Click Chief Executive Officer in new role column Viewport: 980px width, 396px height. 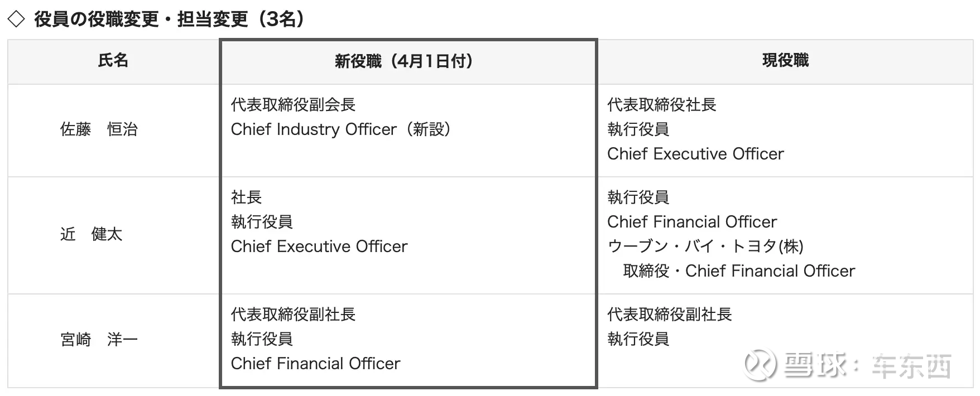click(x=319, y=247)
